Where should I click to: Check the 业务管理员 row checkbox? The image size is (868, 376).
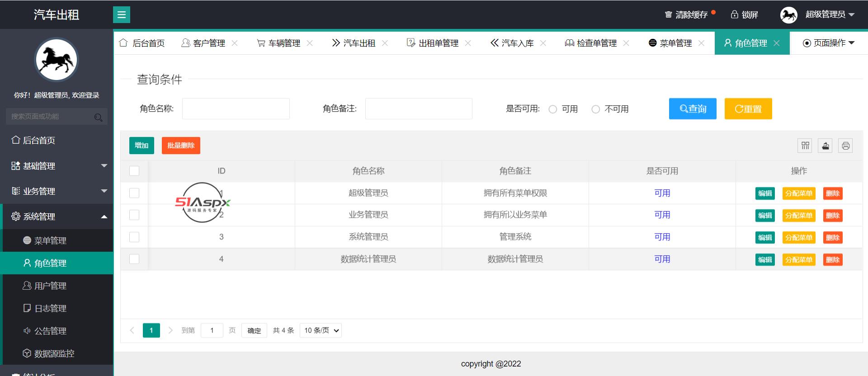coord(134,215)
